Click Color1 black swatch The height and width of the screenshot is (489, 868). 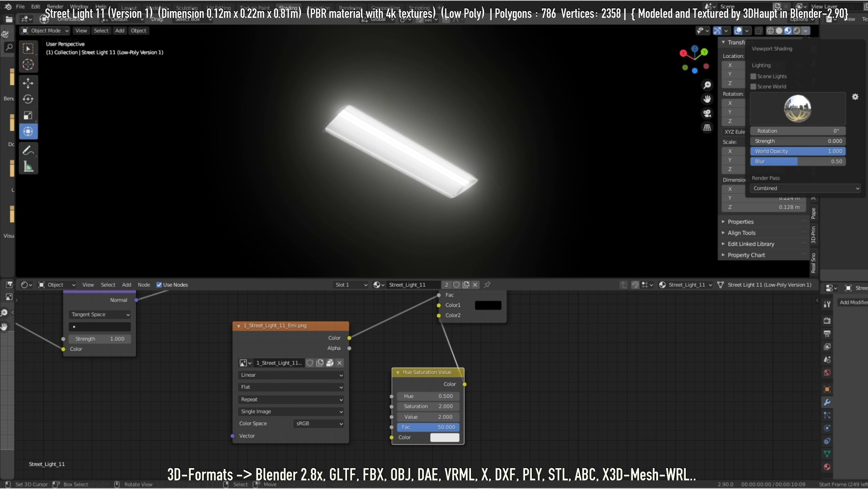(x=488, y=305)
